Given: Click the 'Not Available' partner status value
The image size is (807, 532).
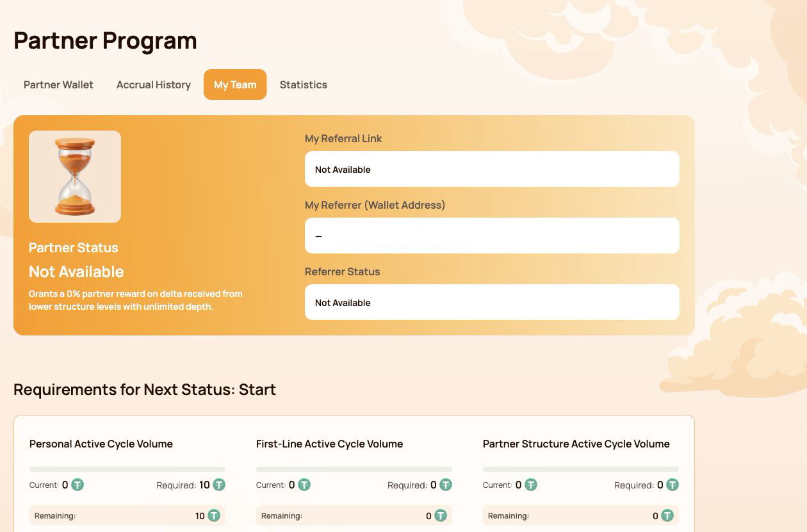Looking at the screenshot, I should pos(76,271).
